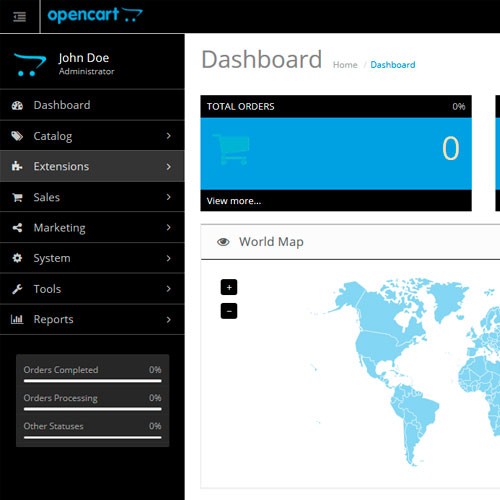The width and height of the screenshot is (500, 500).
Task: Expand the Sales submenu arrow
Action: tap(169, 197)
